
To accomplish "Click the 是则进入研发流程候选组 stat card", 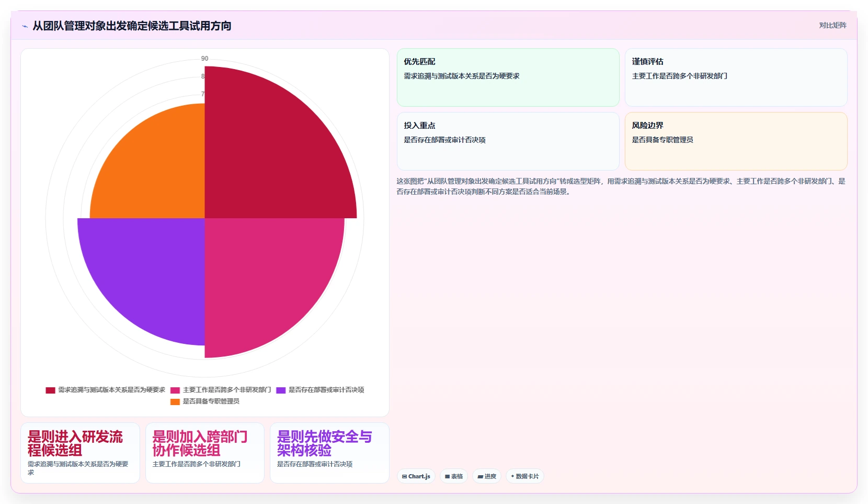I will (80, 453).
